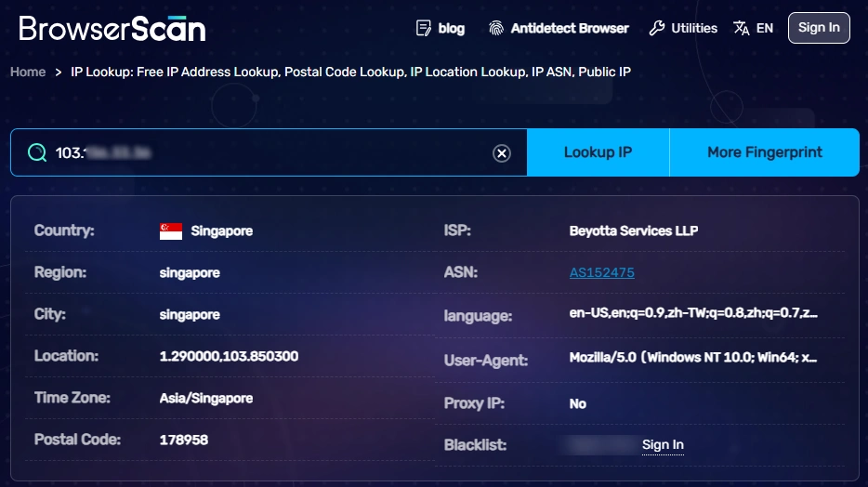Image resolution: width=868 pixels, height=487 pixels.
Task: Click the blog notepad icon
Action: [x=424, y=28]
